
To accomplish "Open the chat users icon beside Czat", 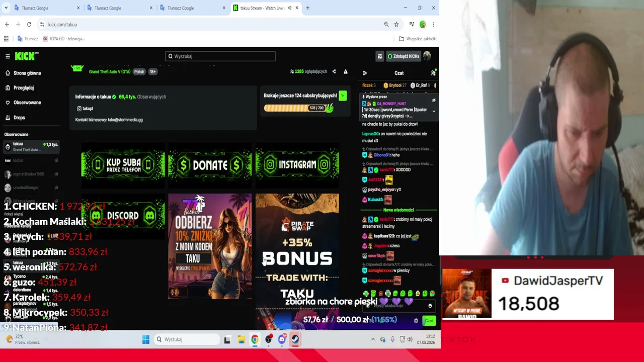I will [x=433, y=73].
